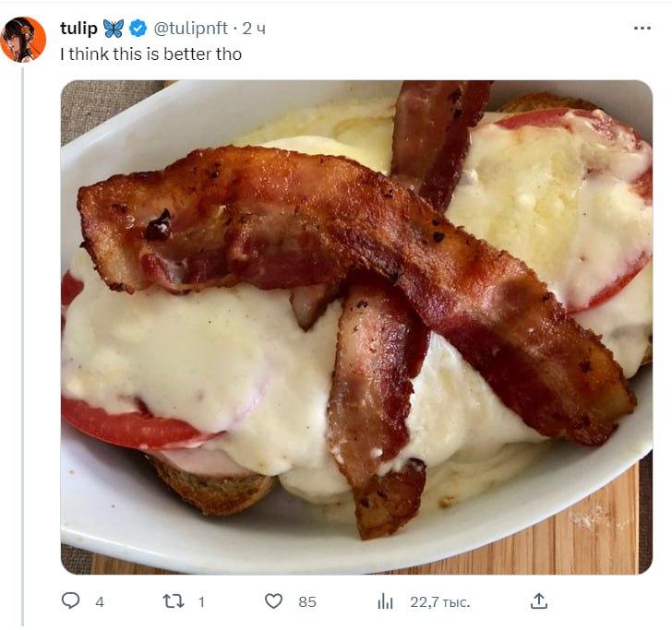672x630 pixels.
Task: Like the tweet with the heart icon
Action: point(273,601)
